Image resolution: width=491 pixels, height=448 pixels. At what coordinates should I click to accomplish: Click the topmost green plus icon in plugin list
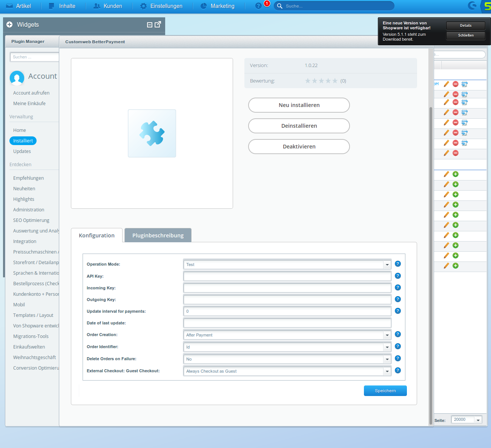(456, 174)
